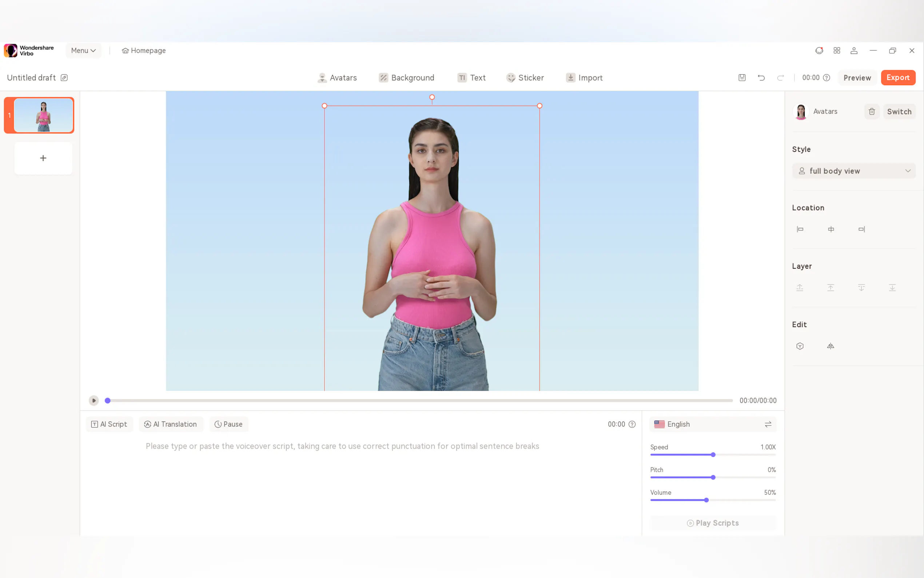924x578 pixels.
Task: Center the avatar horizontally
Action: tap(831, 229)
